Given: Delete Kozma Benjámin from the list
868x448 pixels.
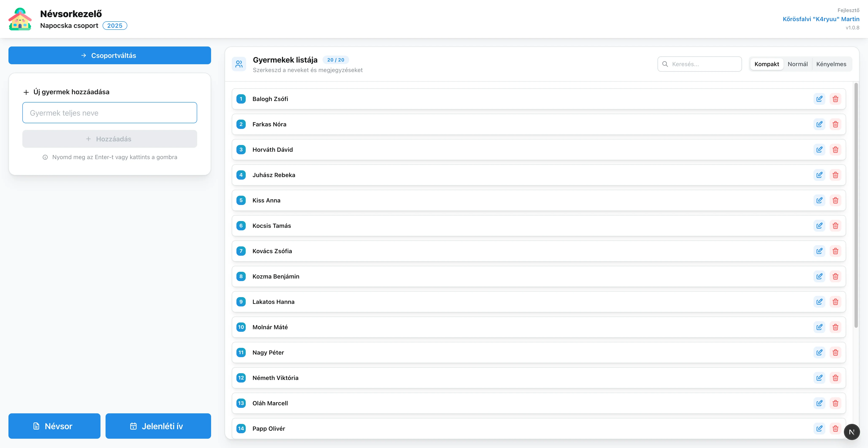Looking at the screenshot, I should click(835, 276).
